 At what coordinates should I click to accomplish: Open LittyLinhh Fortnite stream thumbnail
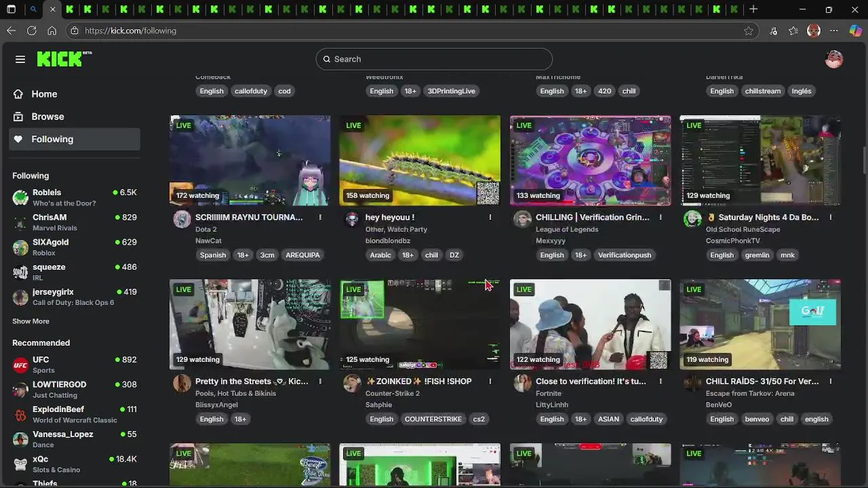click(x=590, y=325)
